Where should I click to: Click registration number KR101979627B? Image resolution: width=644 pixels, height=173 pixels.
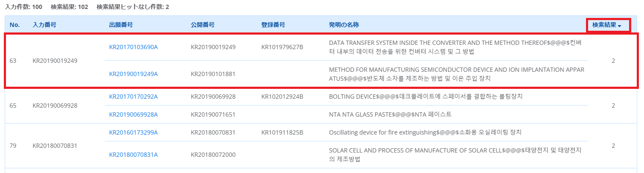point(282,47)
